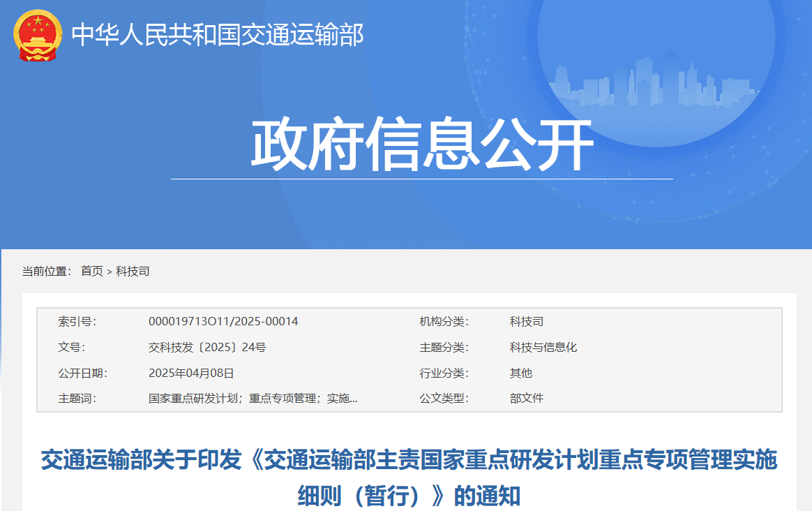The width and height of the screenshot is (812, 511).
Task: Click the 政府信息公开 banner heading
Action: click(x=421, y=145)
